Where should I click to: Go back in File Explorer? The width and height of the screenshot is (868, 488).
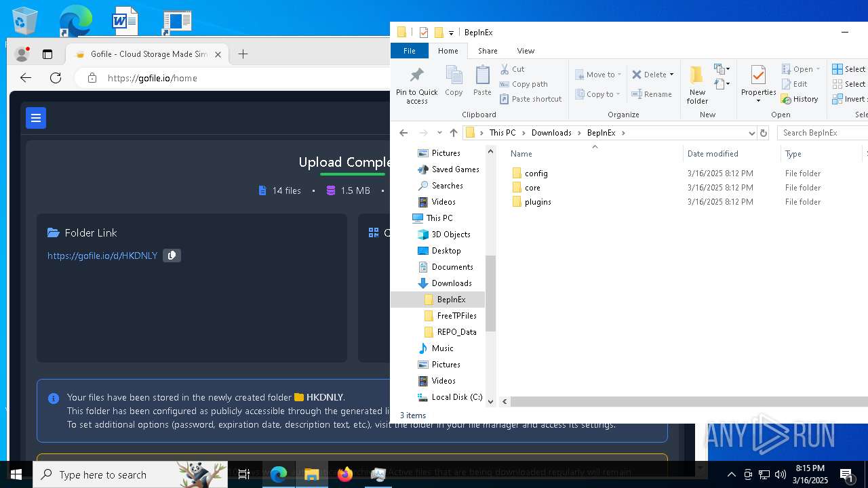[x=403, y=133]
